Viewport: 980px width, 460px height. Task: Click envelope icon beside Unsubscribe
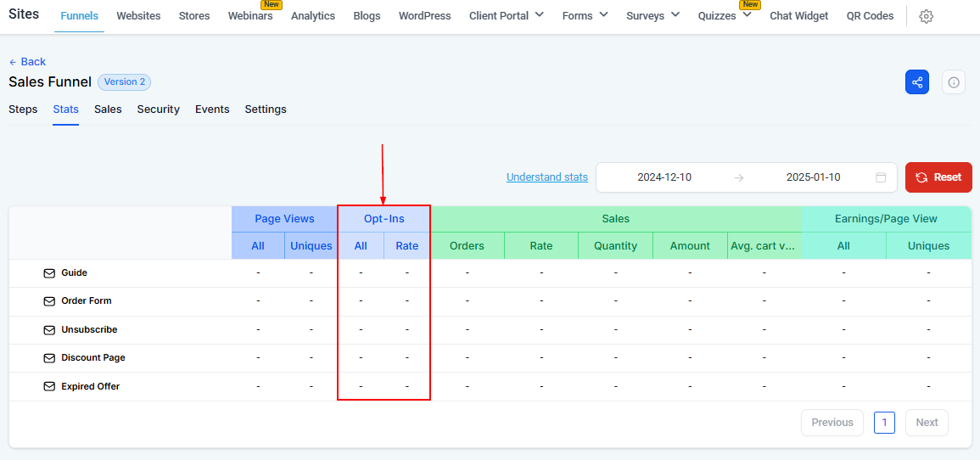(x=49, y=329)
